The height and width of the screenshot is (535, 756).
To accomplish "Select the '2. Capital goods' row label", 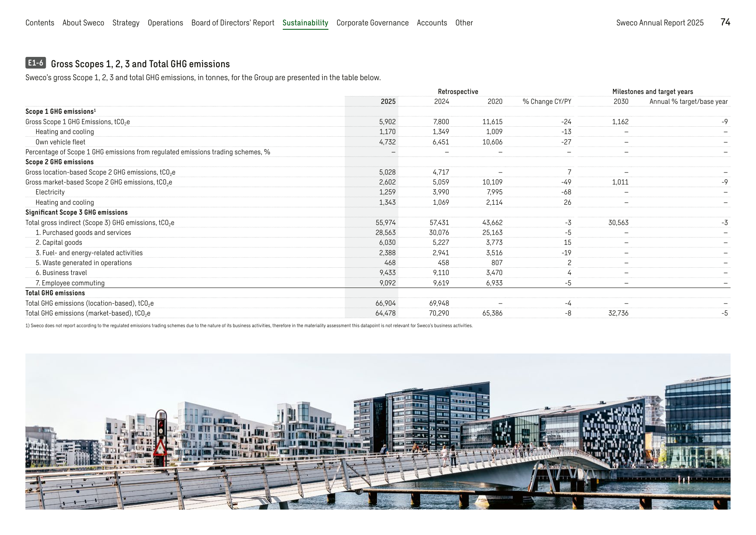I will click(59, 243).
